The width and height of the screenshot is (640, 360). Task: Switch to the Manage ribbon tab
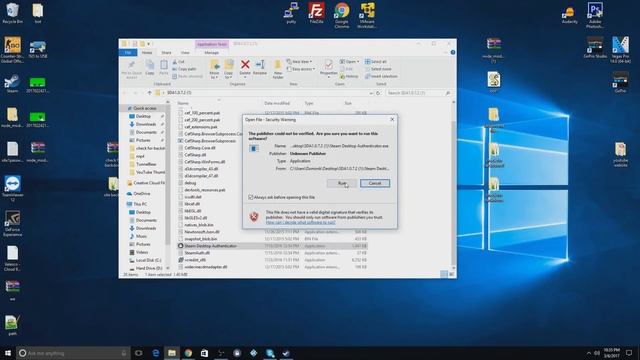point(211,53)
